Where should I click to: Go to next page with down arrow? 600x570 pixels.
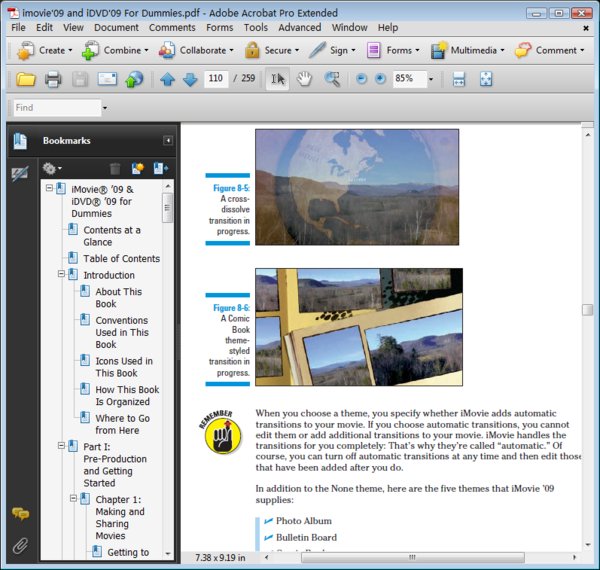click(189, 79)
